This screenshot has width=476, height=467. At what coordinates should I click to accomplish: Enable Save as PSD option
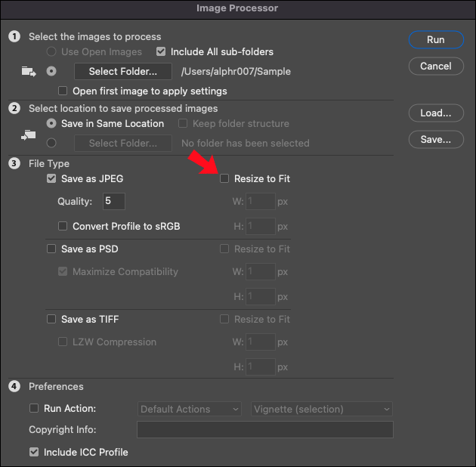pyautogui.click(x=51, y=249)
